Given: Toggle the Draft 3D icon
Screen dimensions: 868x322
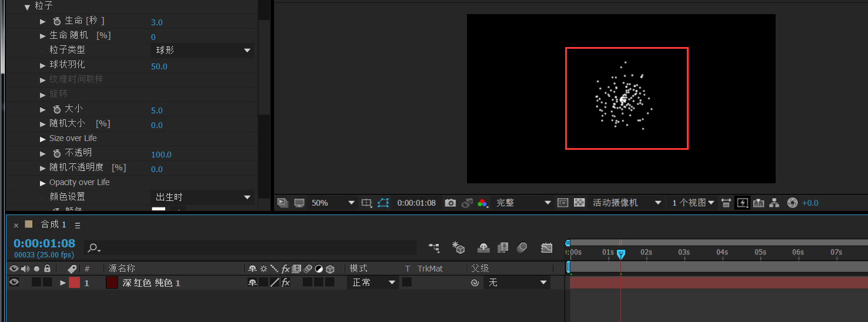Looking at the screenshot, I should 459,248.
